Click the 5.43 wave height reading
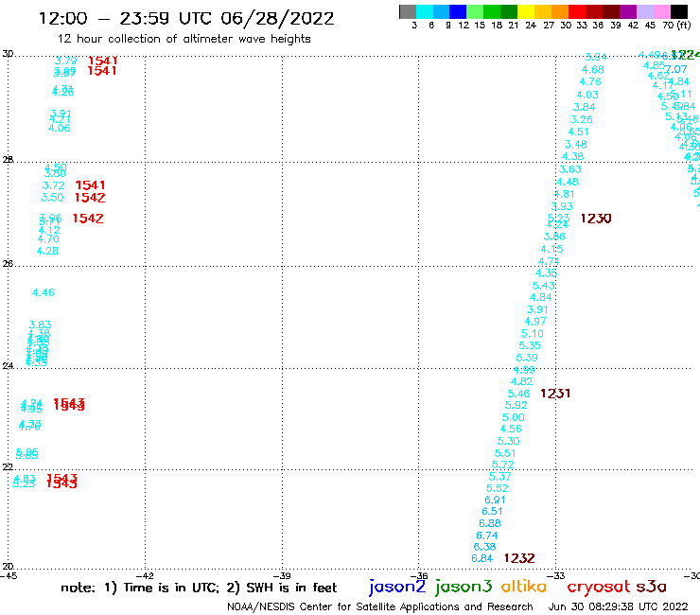 pyautogui.click(x=544, y=286)
